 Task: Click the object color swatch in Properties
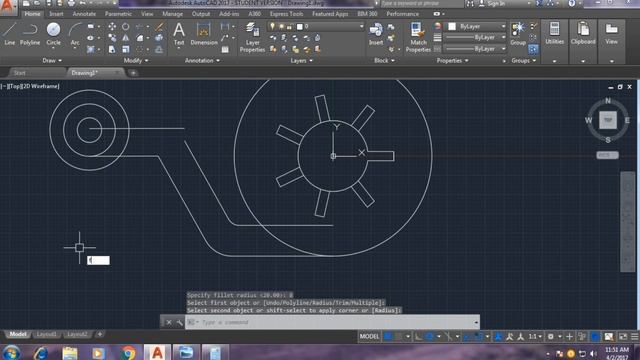click(x=452, y=27)
